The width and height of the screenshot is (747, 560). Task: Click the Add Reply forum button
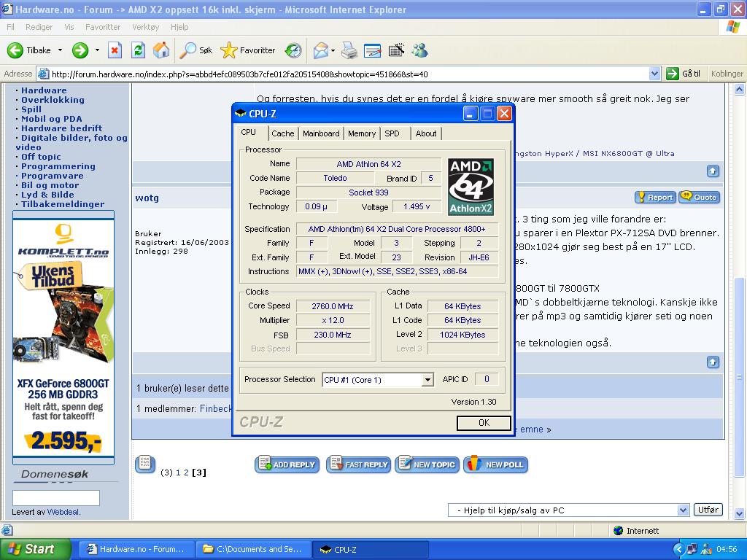point(287,464)
